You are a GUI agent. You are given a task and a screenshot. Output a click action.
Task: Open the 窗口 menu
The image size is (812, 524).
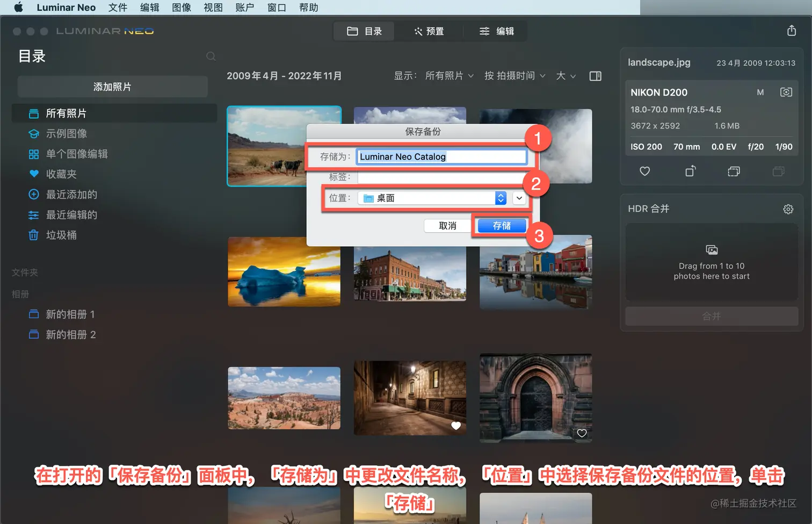click(277, 8)
